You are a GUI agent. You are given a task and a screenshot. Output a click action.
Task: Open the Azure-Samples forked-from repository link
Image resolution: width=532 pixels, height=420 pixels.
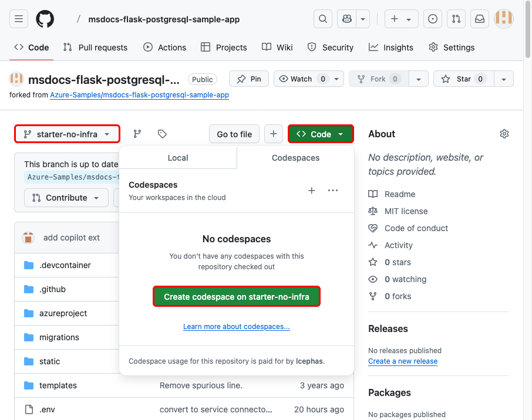click(139, 95)
